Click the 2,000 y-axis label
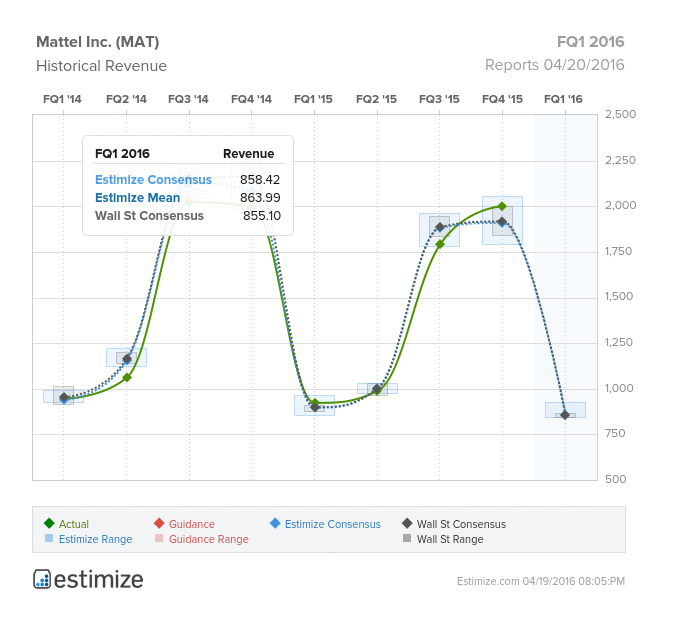Screen dimensions: 675x620 click(620, 205)
